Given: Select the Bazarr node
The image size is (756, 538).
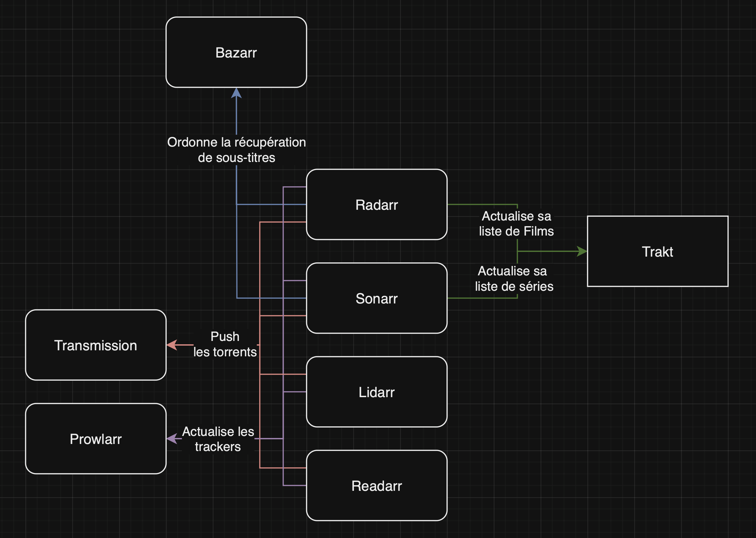Looking at the screenshot, I should click(x=236, y=53).
